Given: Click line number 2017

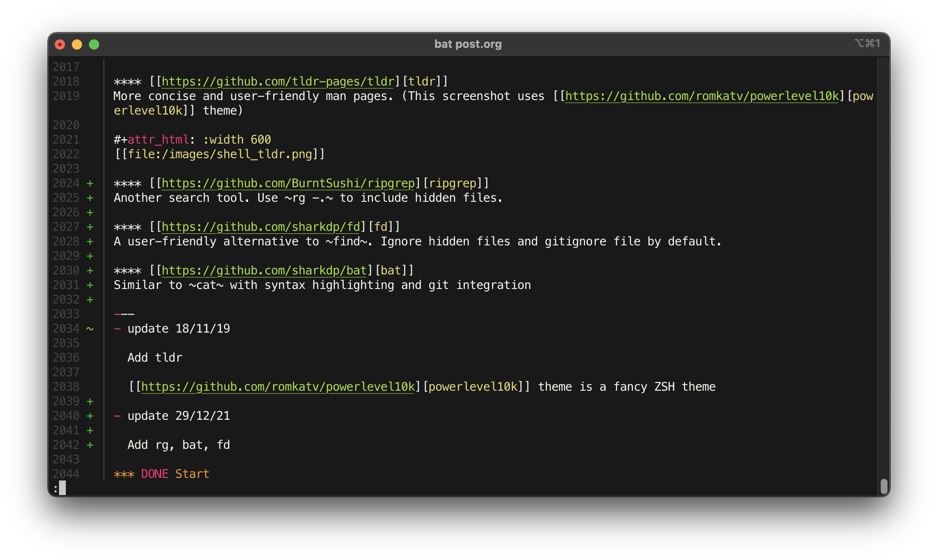Looking at the screenshot, I should 66,67.
